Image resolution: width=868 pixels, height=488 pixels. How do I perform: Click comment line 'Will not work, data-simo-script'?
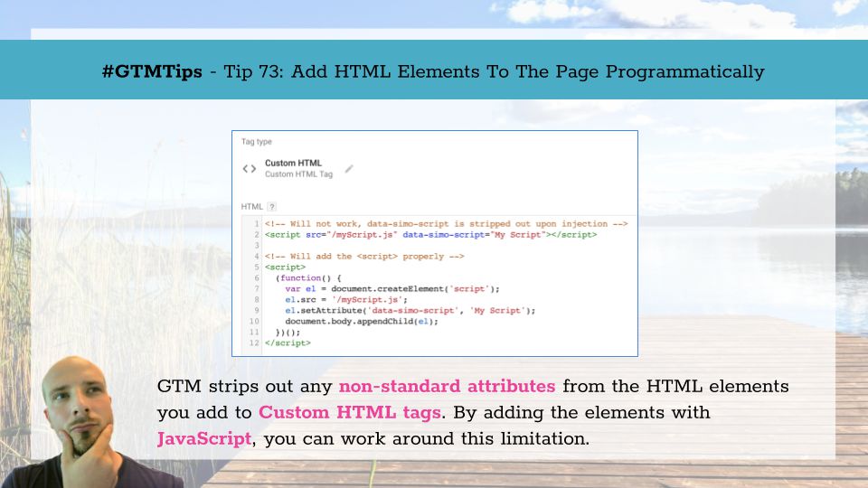click(446, 224)
